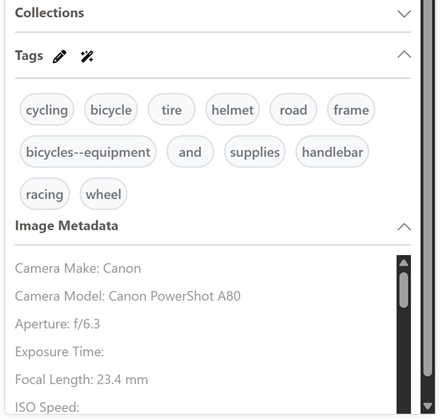Viewport: 445px width, 420px height.
Task: Open the helmet tag
Action: [x=233, y=110]
